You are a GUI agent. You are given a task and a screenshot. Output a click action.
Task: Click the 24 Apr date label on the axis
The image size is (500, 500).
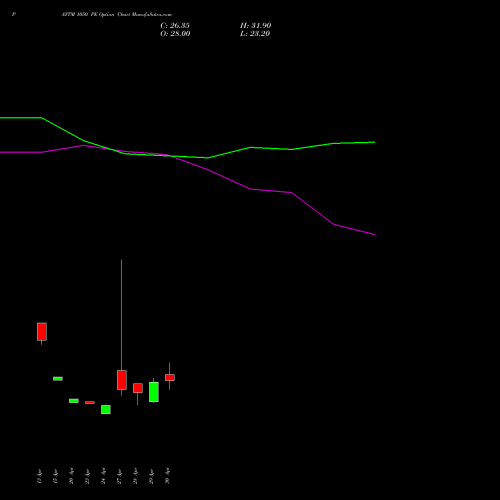click(x=103, y=476)
